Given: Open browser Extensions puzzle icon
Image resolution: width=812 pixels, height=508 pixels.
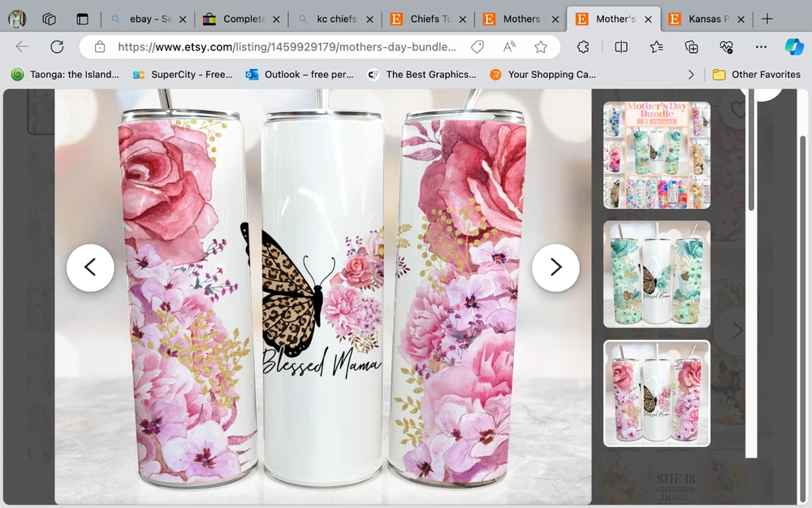Looking at the screenshot, I should (x=583, y=47).
